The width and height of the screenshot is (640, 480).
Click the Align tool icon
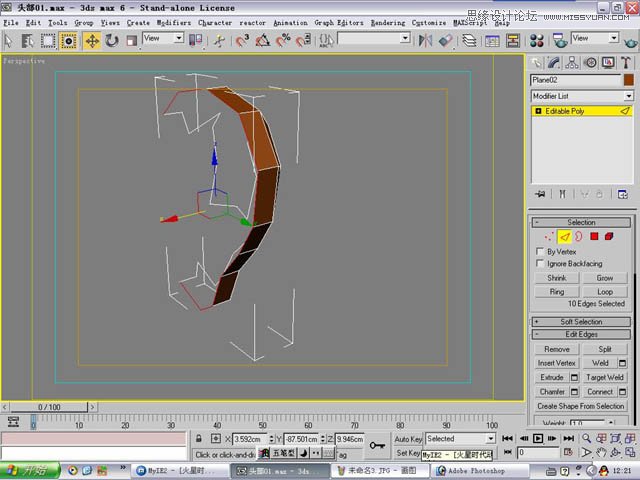click(445, 40)
